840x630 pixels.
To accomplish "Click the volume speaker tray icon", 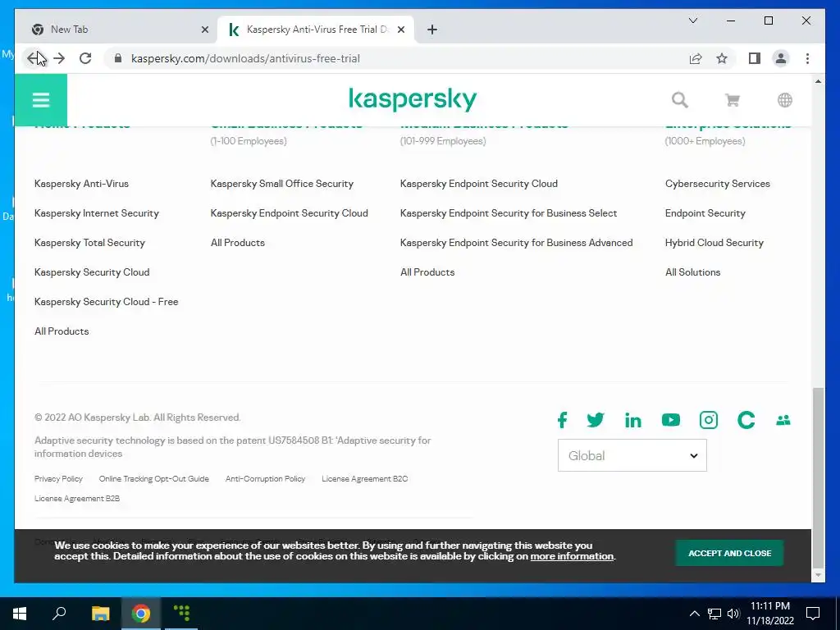I will (x=733, y=614).
